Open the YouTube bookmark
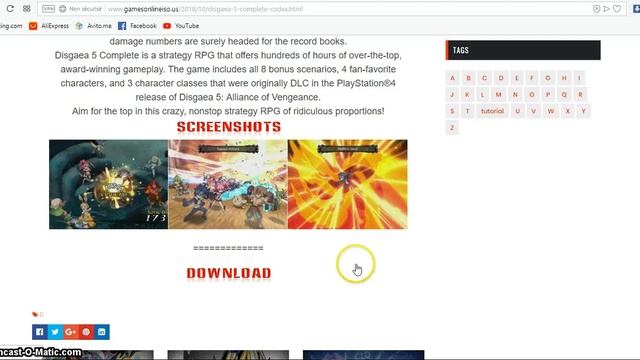Viewport: 640px width, 360px height. click(x=181, y=26)
